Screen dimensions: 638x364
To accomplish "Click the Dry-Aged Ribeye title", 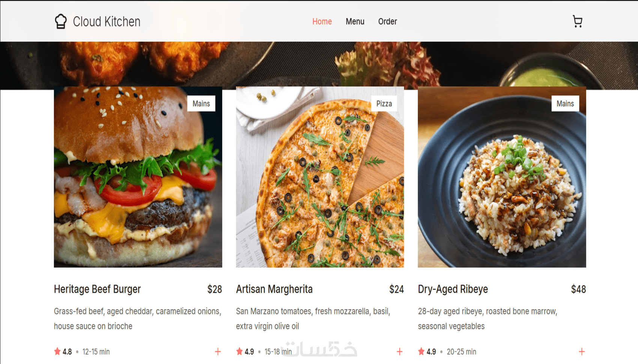I will 453,289.
